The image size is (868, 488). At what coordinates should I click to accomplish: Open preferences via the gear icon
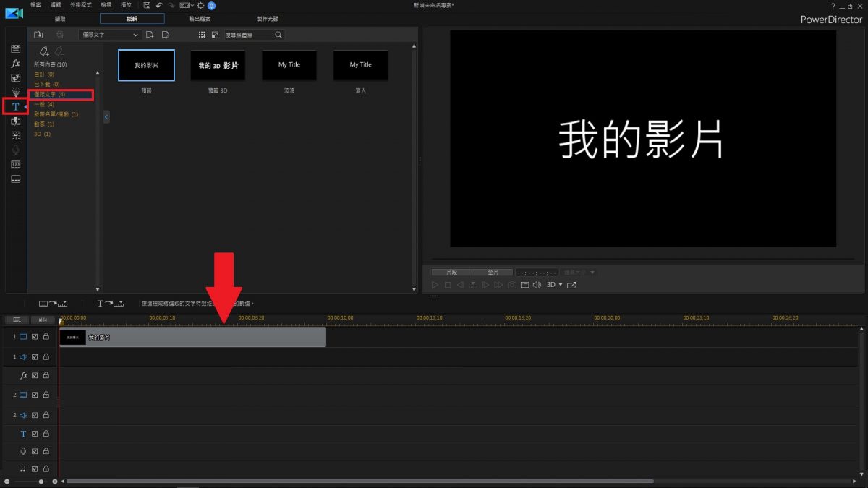[201, 5]
